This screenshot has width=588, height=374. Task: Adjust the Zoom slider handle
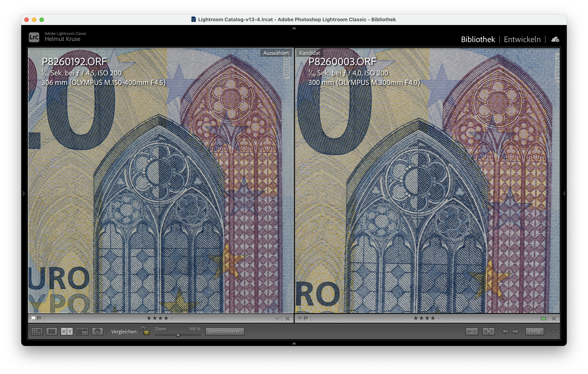pos(178,335)
